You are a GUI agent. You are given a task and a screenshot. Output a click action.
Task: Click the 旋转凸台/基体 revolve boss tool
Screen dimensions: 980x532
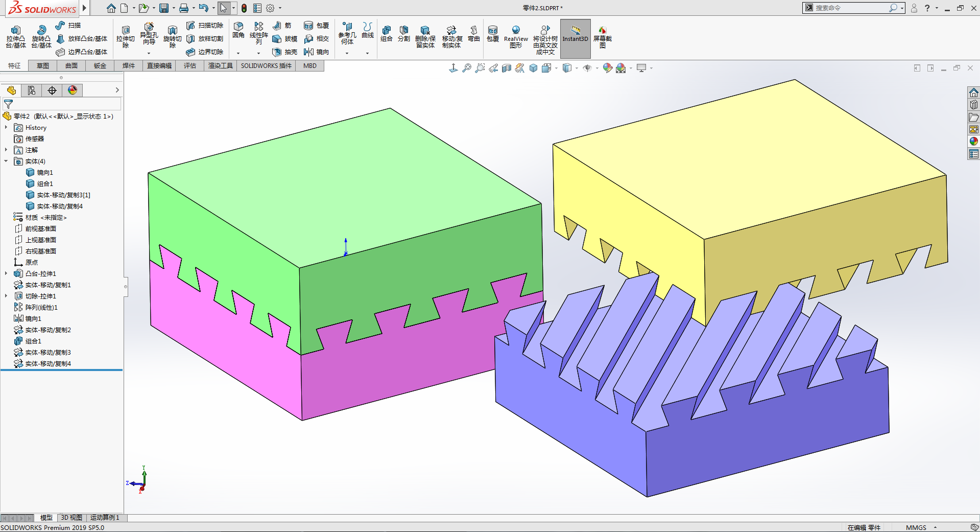coord(41,36)
